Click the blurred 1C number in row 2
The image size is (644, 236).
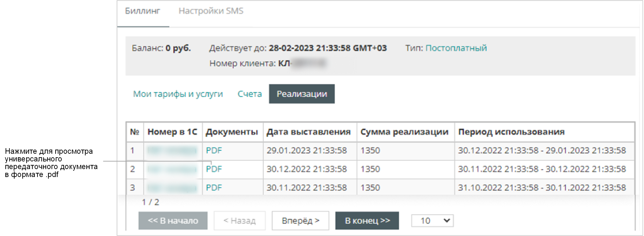[172, 169]
